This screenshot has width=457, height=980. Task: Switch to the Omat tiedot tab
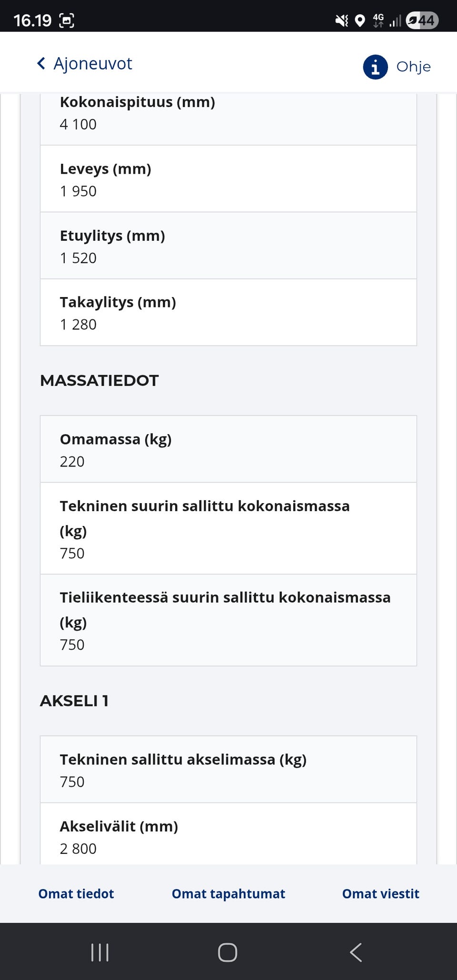(x=75, y=893)
